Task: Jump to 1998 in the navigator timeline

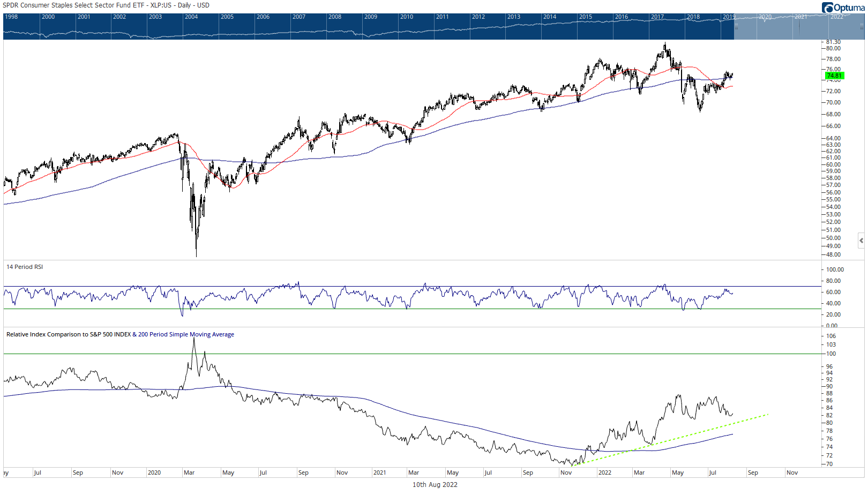Action: pos(11,17)
